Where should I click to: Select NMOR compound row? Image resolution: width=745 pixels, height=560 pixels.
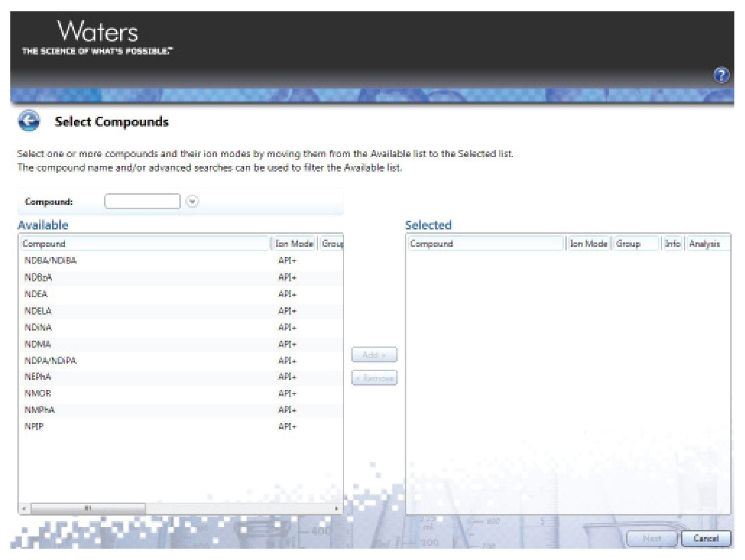point(38,393)
